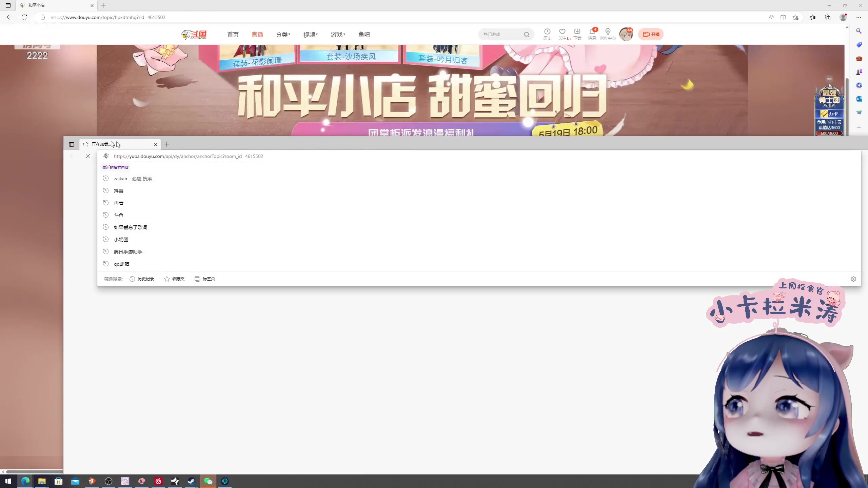Enable the 历史记录 search filter

142,279
